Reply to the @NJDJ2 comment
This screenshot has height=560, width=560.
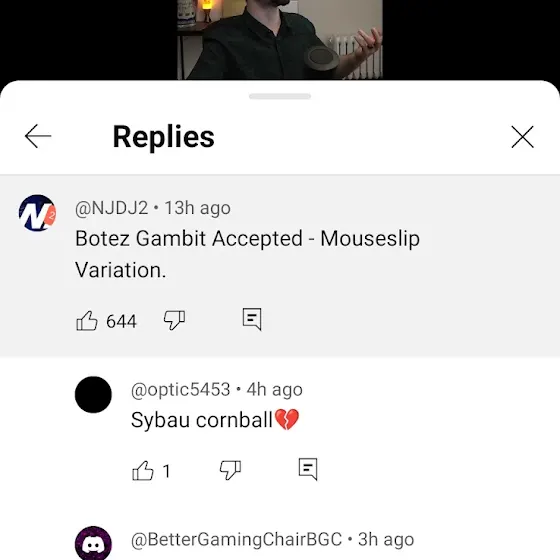(252, 319)
